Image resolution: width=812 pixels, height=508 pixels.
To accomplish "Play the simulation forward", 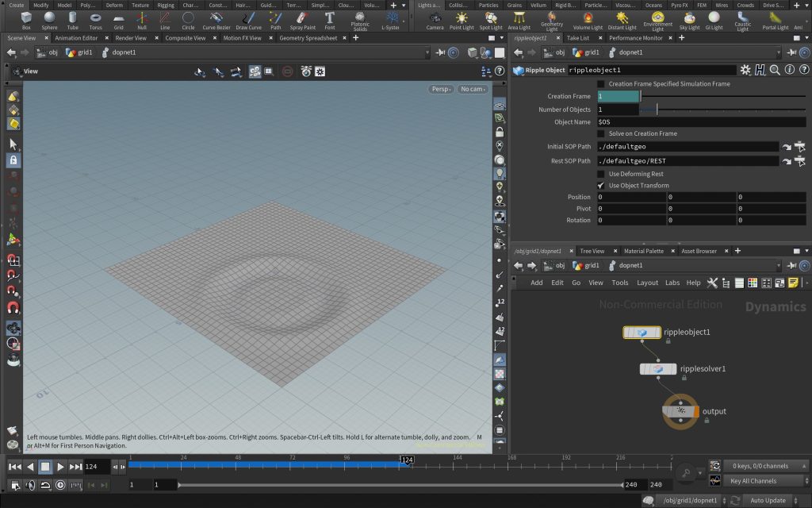I will point(60,467).
